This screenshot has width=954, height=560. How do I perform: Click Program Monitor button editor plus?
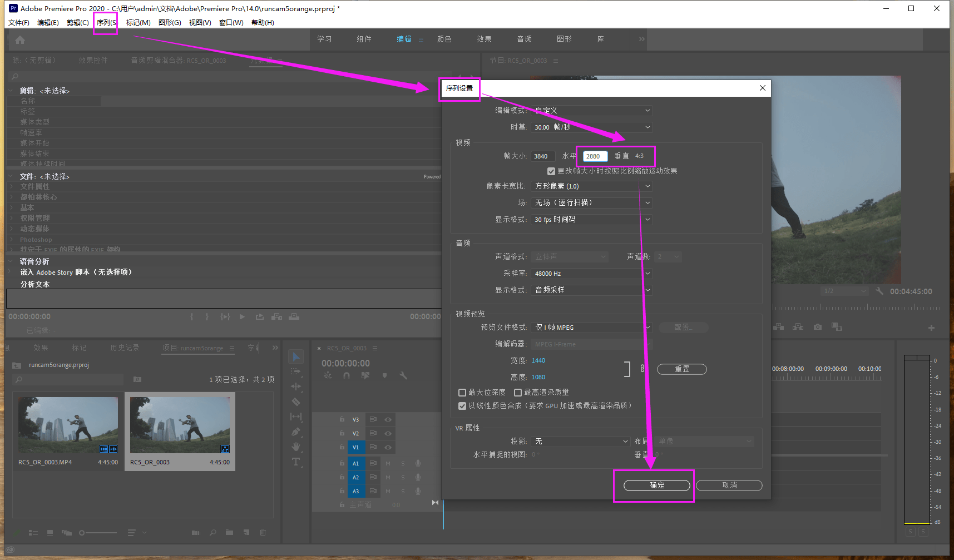pyautogui.click(x=931, y=328)
